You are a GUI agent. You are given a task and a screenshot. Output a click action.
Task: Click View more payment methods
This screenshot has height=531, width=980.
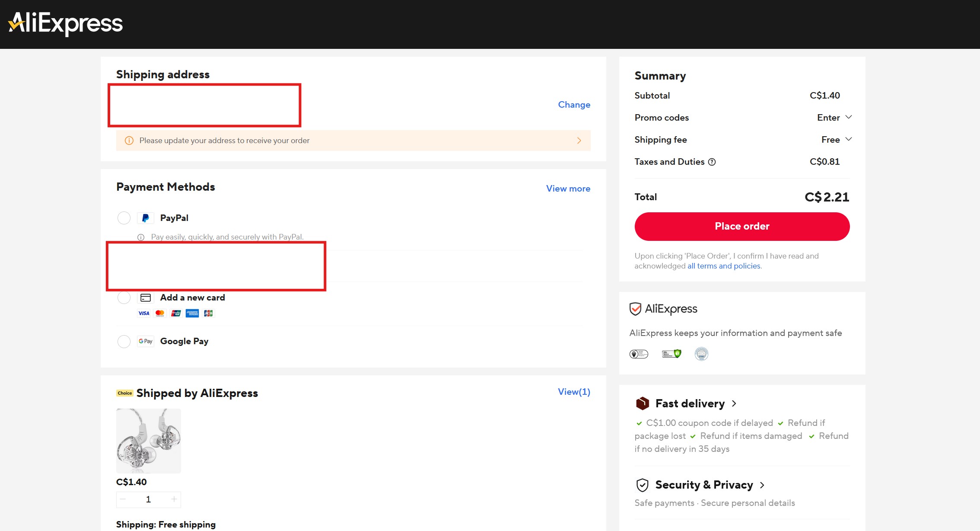coord(568,189)
